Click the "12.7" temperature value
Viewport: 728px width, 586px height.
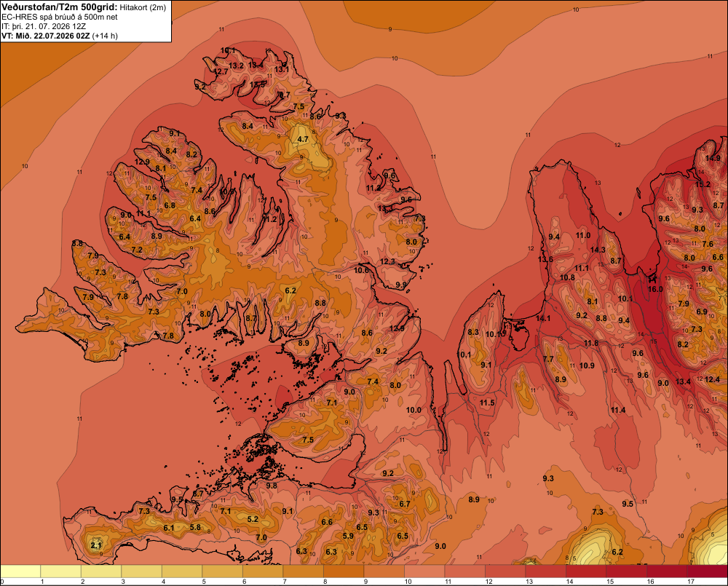click(221, 71)
